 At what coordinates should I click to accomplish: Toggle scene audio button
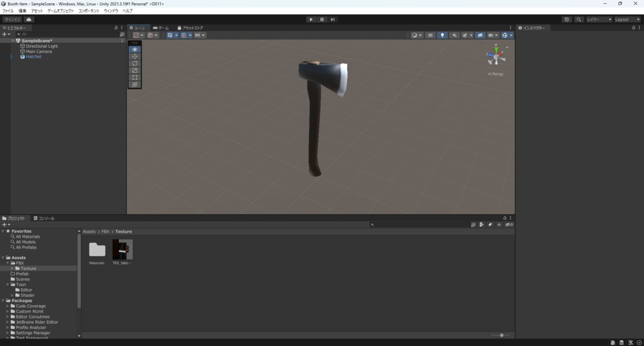click(x=454, y=35)
